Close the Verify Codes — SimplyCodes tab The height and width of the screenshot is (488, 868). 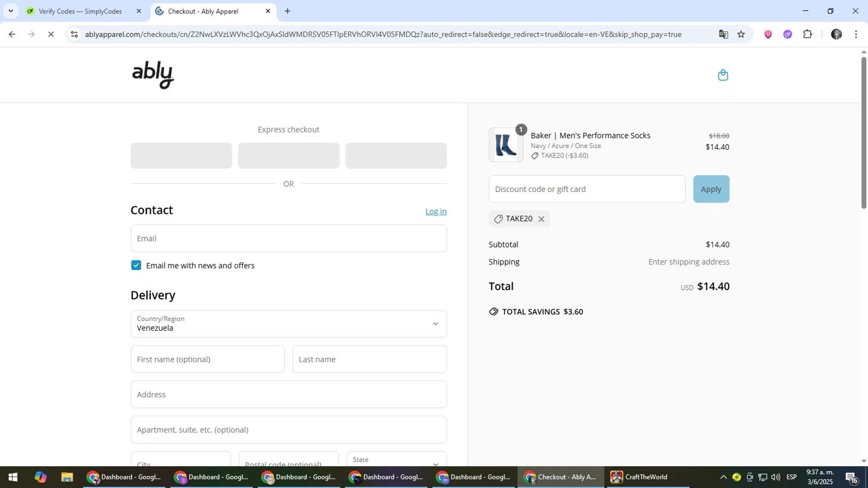click(138, 11)
